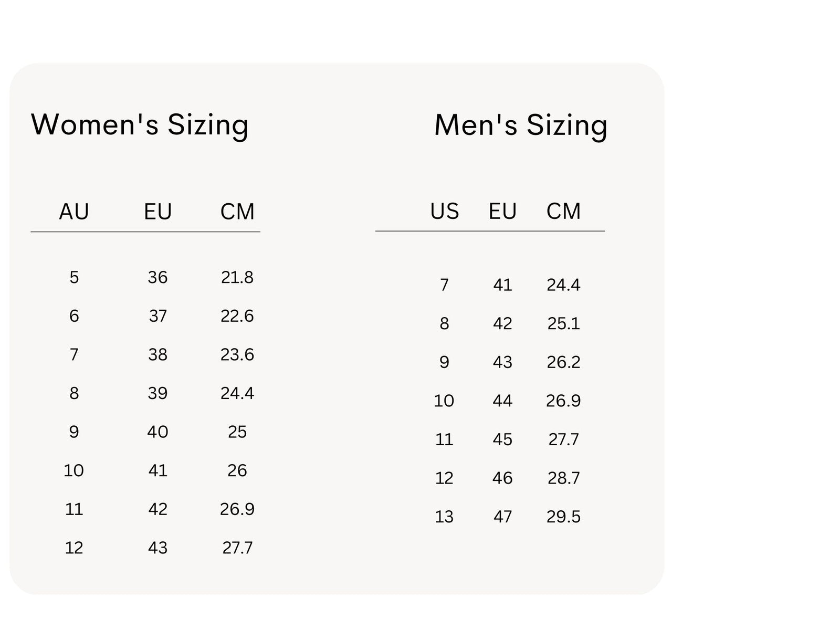Select men's US size 13
Screen dimensions: 840x630
[444, 517]
